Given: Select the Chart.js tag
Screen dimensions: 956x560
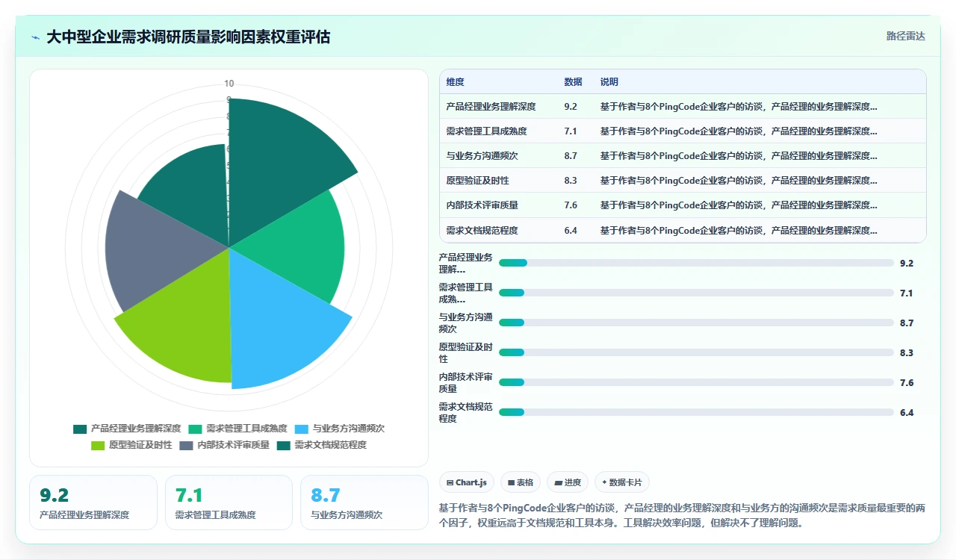Looking at the screenshot, I should pos(467,482).
